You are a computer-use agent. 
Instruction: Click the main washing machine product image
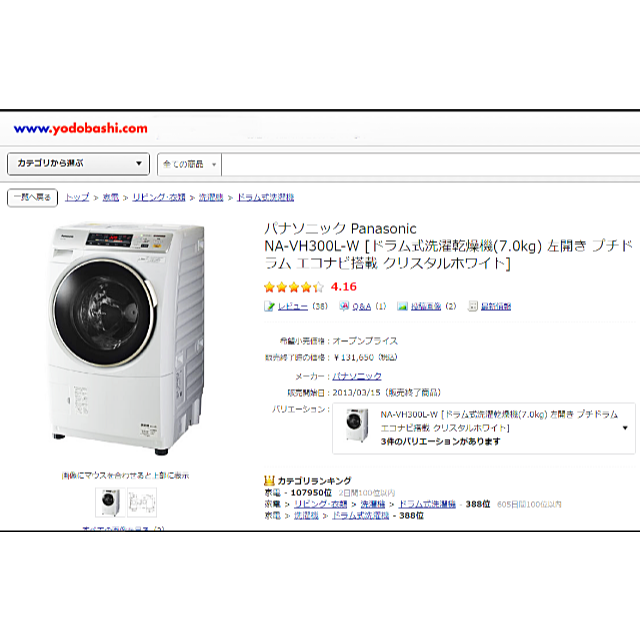[127, 338]
